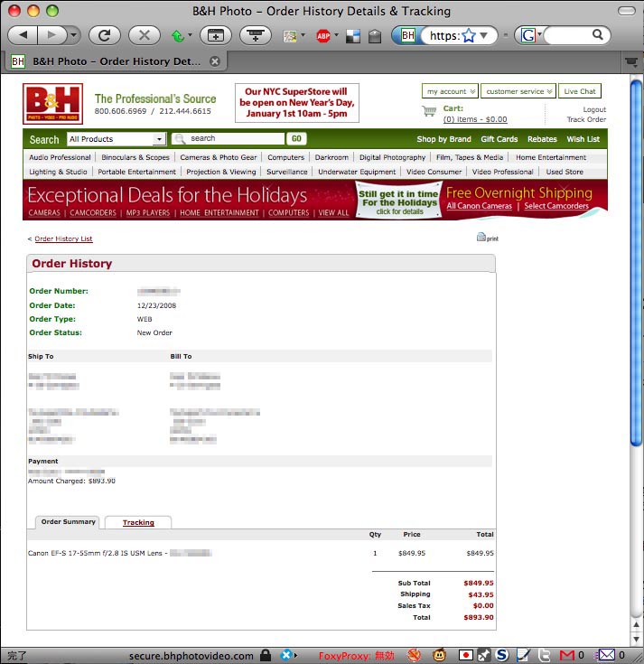Click VIEW ALL in the holiday deals banner
Screen dimensions: 644x664
tap(333, 212)
